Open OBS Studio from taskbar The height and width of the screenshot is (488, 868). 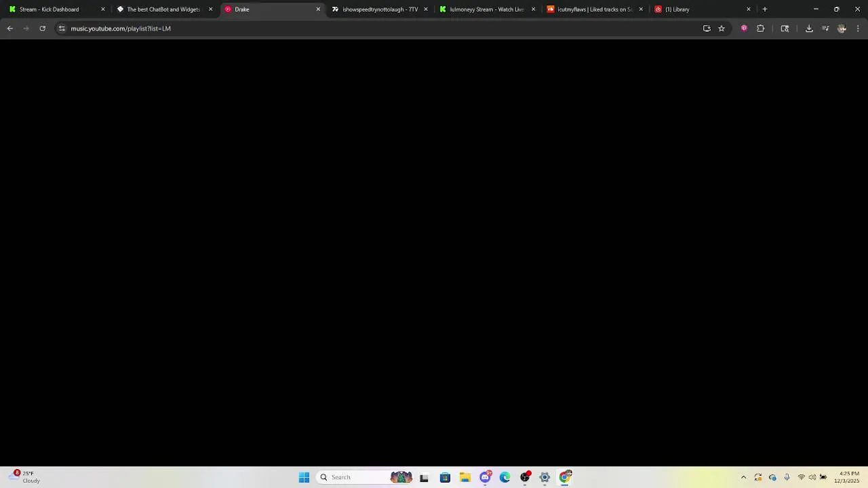525,477
